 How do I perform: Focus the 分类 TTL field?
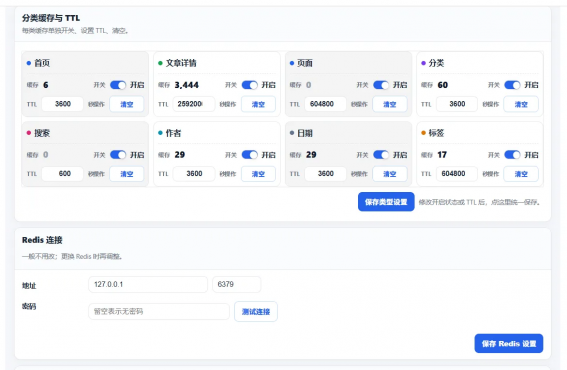[x=457, y=104]
